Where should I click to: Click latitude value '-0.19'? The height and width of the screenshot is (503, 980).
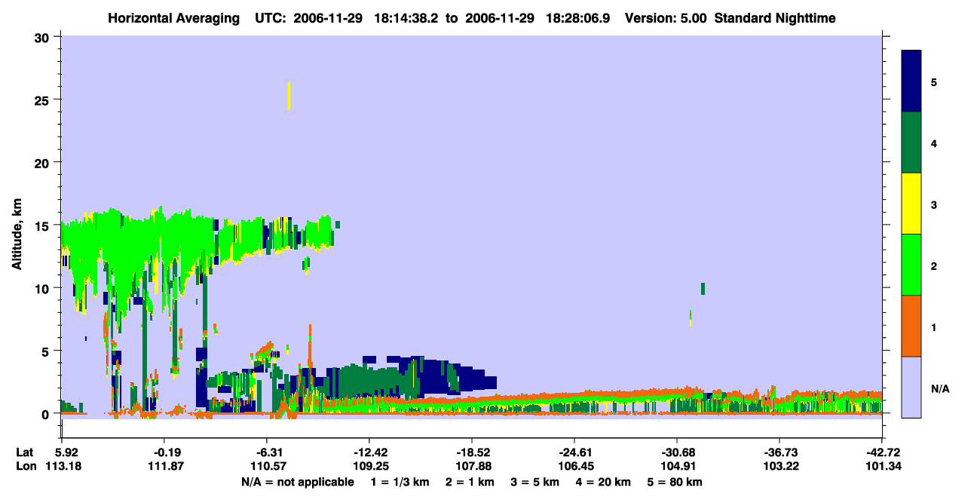[x=164, y=452]
